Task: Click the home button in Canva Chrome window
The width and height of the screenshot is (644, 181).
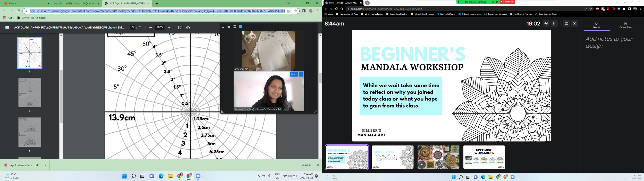Action: (x=342, y=9)
